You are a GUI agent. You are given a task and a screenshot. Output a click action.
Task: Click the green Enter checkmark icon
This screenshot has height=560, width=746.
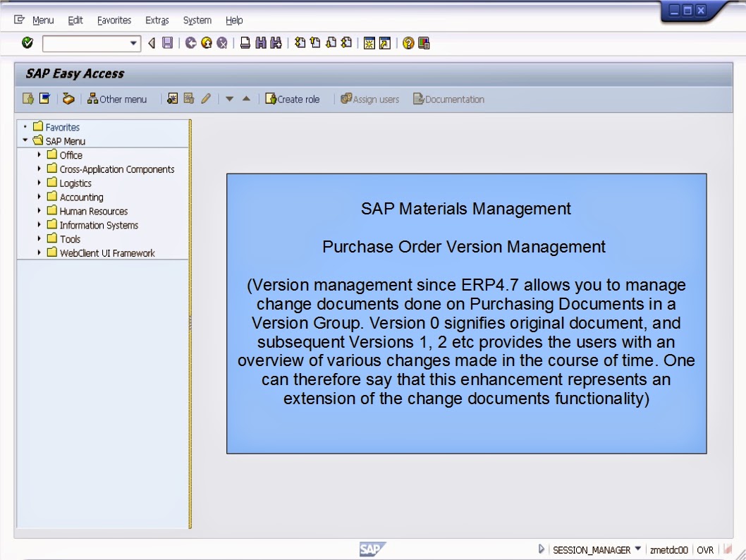(27, 43)
